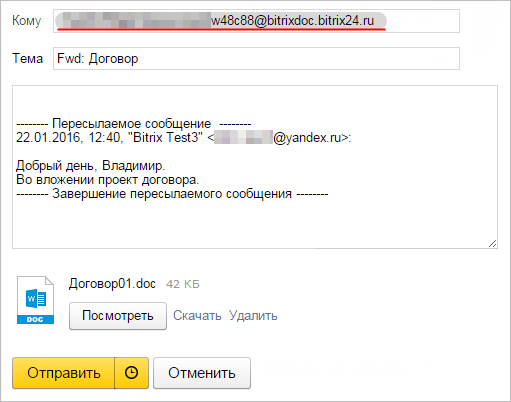The width and height of the screenshot is (511, 402).
Task: Click the recipient address chip in Кому
Action: pyautogui.click(x=221, y=21)
